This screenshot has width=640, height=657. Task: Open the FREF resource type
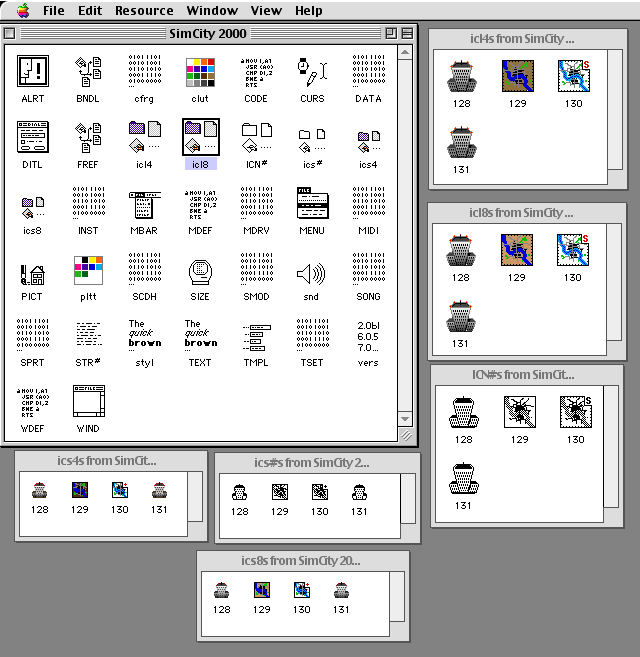[x=88, y=137]
